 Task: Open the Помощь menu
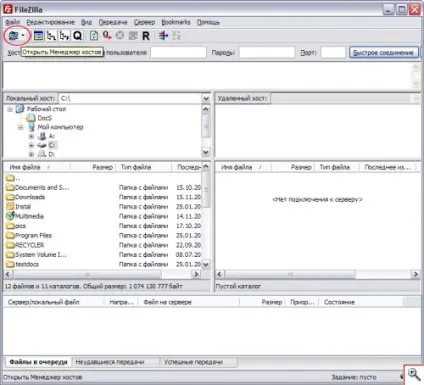208,22
